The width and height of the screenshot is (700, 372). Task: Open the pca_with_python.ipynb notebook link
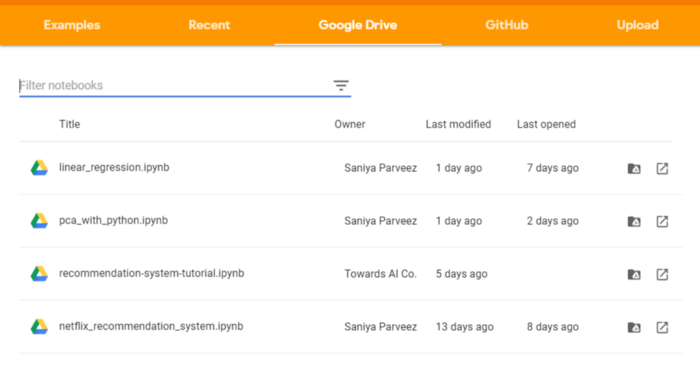(x=113, y=221)
